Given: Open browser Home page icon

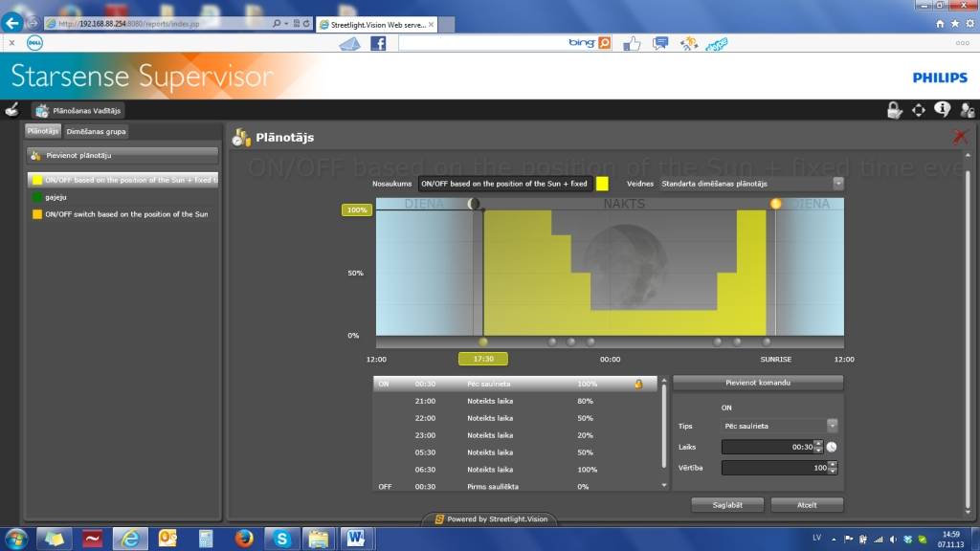Looking at the screenshot, I should [x=940, y=23].
